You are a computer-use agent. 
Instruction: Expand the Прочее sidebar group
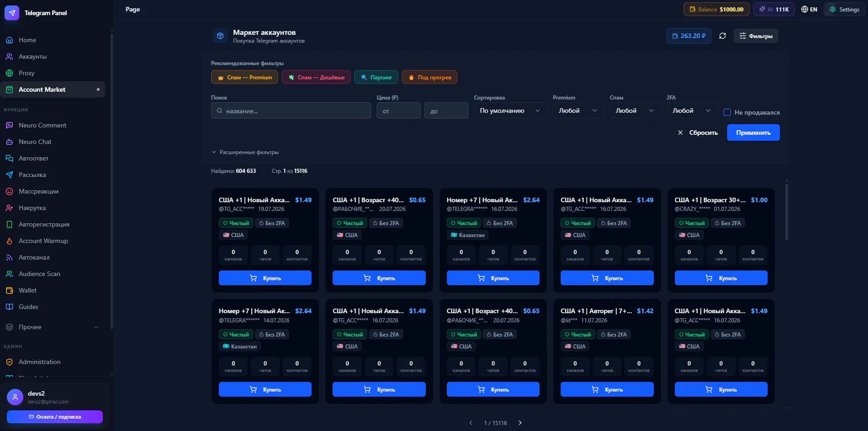(52, 327)
